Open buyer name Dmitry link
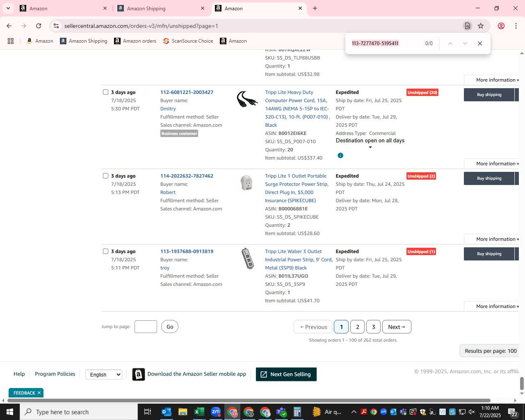525x420 pixels. [168, 109]
